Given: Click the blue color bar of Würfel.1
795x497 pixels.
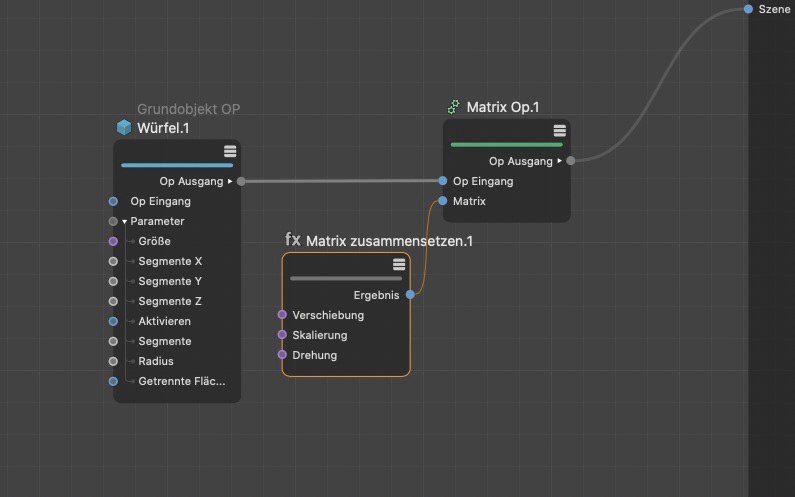Looking at the screenshot, I should (176, 165).
